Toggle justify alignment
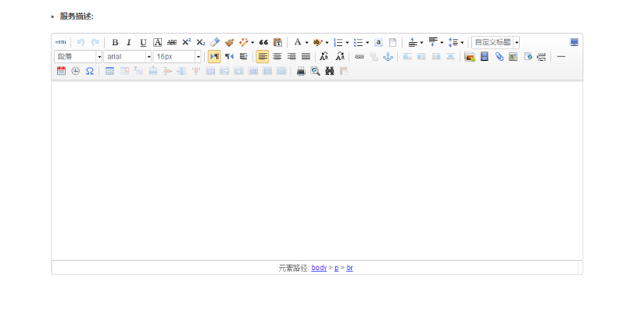Viewport: 644px width, 324px height. 306,56
